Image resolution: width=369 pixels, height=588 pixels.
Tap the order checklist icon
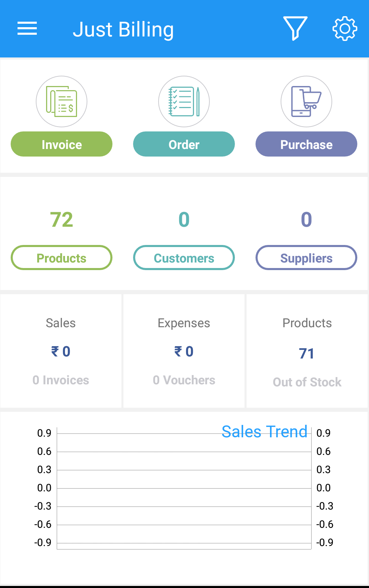coord(184,101)
